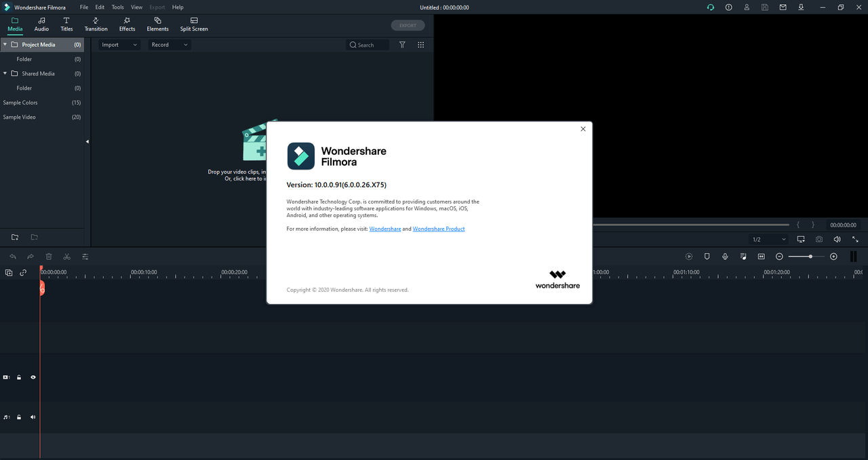Toggle lock on video track 1
The width and height of the screenshot is (868, 460).
[19, 377]
